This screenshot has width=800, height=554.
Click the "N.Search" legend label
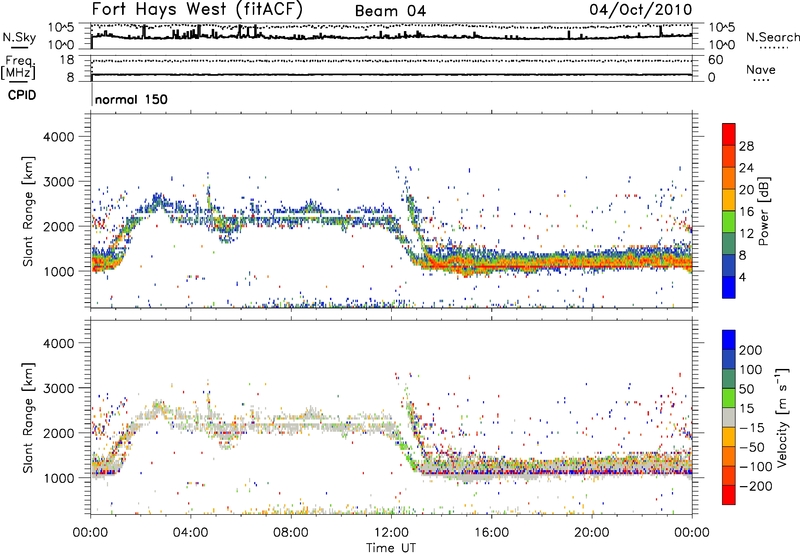(x=773, y=37)
